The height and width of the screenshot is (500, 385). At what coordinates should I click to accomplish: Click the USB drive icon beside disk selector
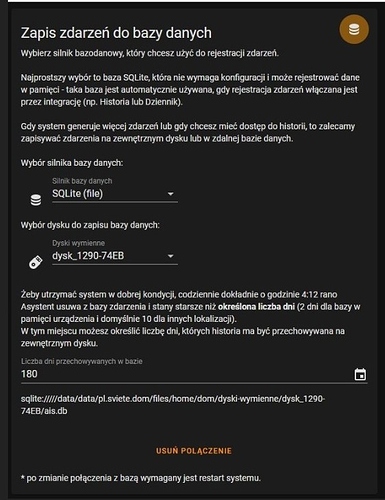point(36,262)
